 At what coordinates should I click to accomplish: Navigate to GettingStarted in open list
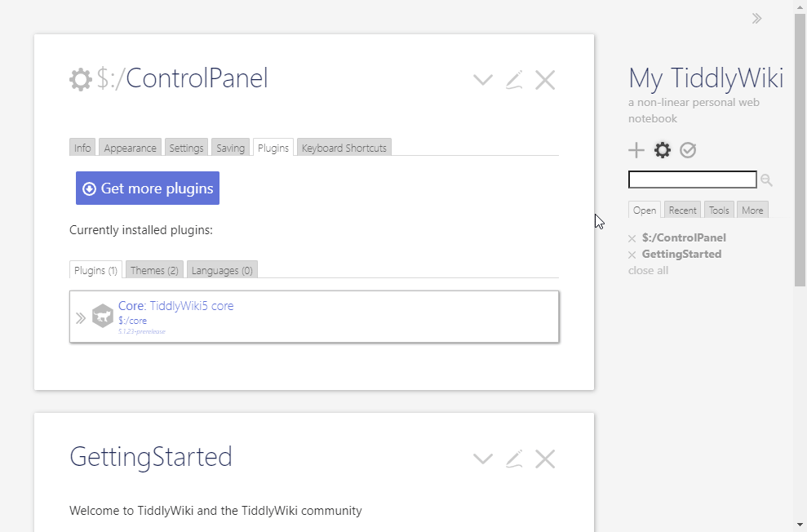coord(681,254)
